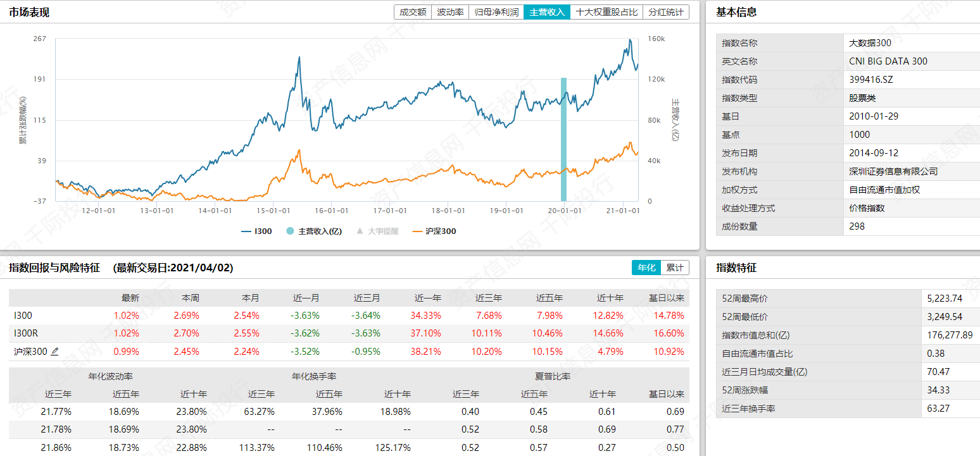The height and width of the screenshot is (456, 980).
Task: Click the edit pencil icon beside 沪深300
Action: coord(54,352)
